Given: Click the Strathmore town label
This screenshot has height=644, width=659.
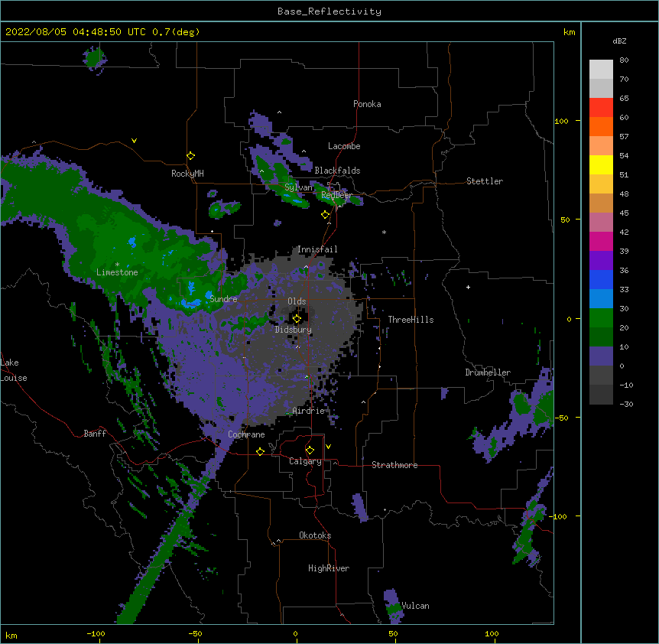Looking at the screenshot, I should pyautogui.click(x=394, y=465).
